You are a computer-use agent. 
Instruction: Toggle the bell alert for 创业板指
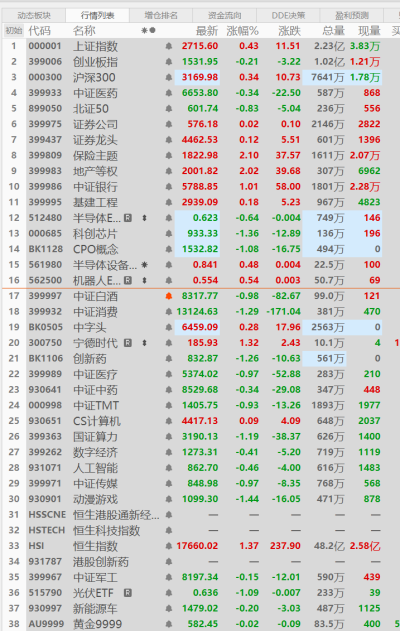click(x=169, y=62)
